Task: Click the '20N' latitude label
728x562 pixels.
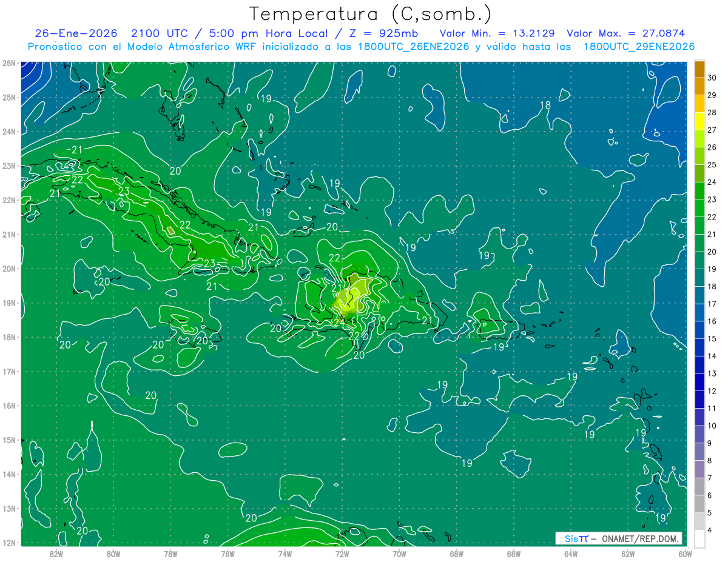Action: (9, 269)
